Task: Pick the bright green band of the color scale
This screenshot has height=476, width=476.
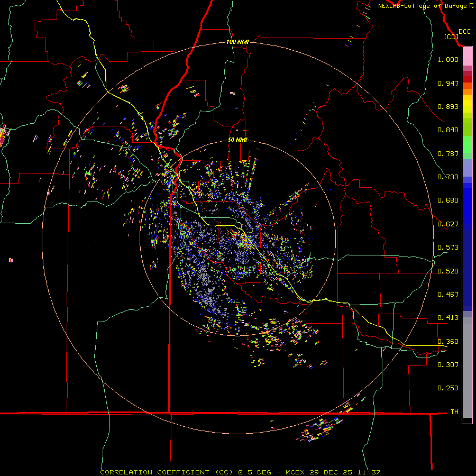Action: point(467,145)
